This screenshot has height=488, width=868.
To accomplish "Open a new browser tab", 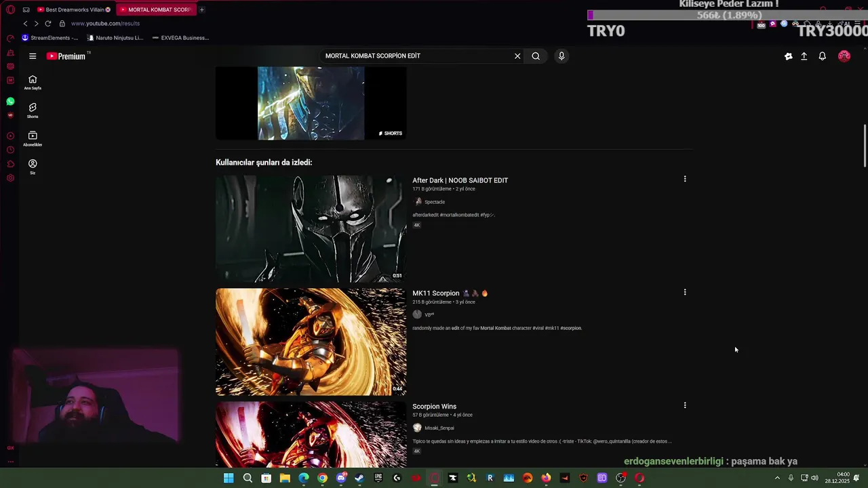I will pos(202,9).
